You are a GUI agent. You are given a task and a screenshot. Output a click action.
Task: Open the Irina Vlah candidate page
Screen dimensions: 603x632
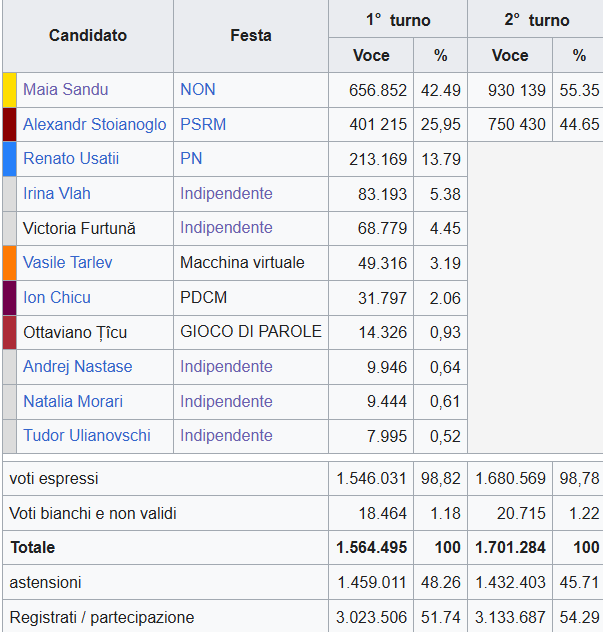tap(57, 194)
